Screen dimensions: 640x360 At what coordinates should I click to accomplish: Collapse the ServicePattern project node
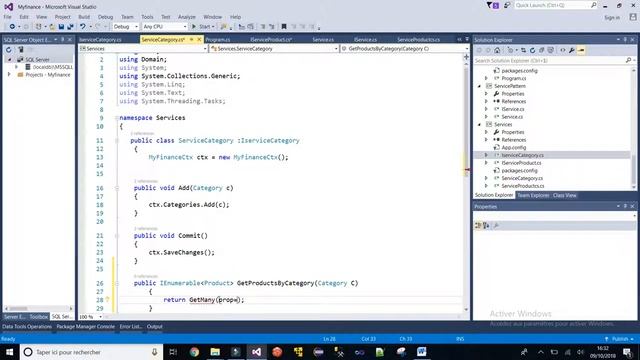(x=480, y=86)
